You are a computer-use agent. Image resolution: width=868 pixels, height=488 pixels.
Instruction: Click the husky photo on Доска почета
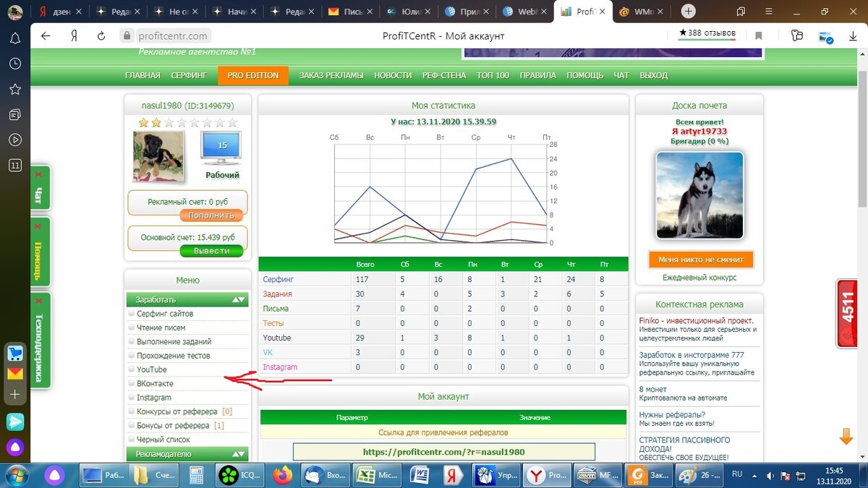699,195
